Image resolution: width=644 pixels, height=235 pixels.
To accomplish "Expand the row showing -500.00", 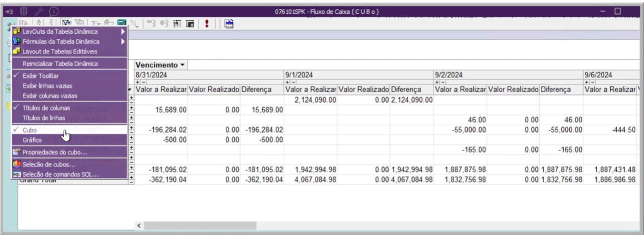I will (132, 138).
